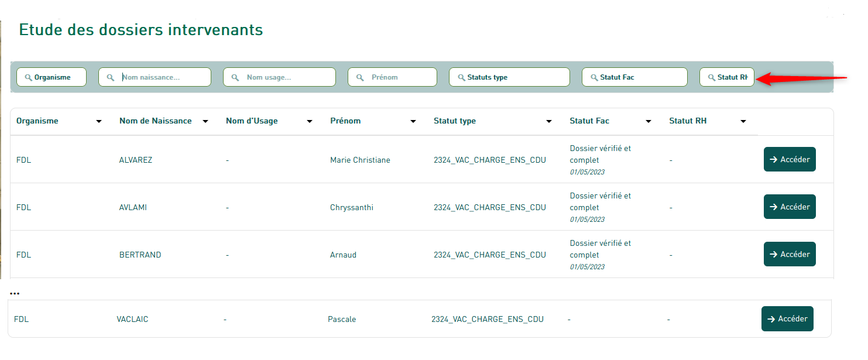868x360 pixels.
Task: Access the ALVAREZ dossier via Accéder
Action: tap(790, 159)
